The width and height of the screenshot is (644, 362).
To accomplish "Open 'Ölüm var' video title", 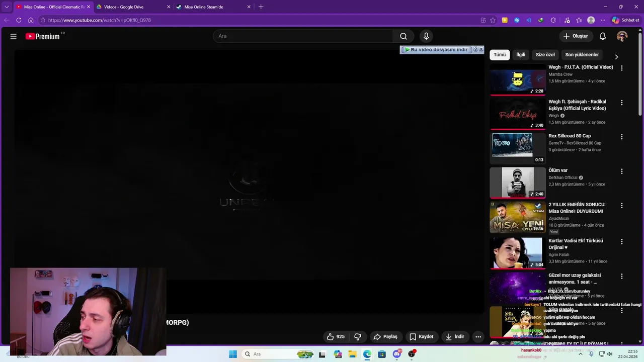I will pos(558,170).
